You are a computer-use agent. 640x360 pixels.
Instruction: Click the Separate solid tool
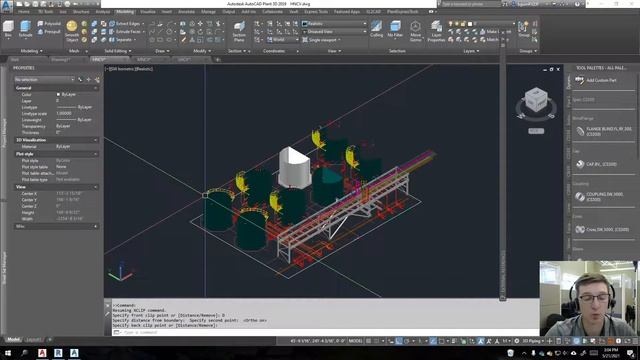(x=121, y=40)
